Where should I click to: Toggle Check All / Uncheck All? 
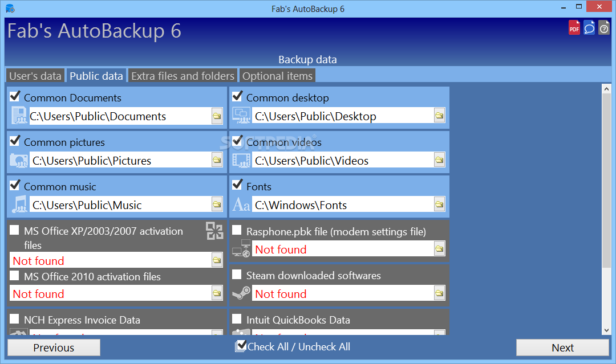(293, 346)
